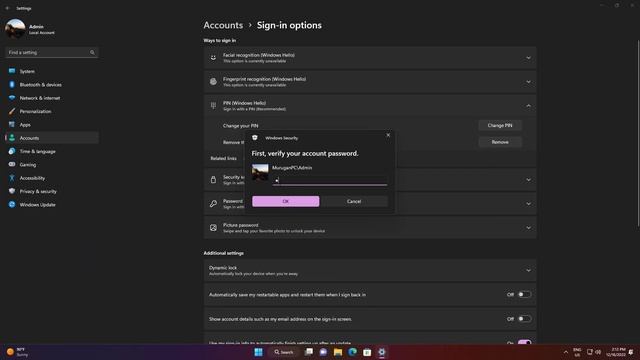Click the "Ways to sign in" heading

(220, 40)
